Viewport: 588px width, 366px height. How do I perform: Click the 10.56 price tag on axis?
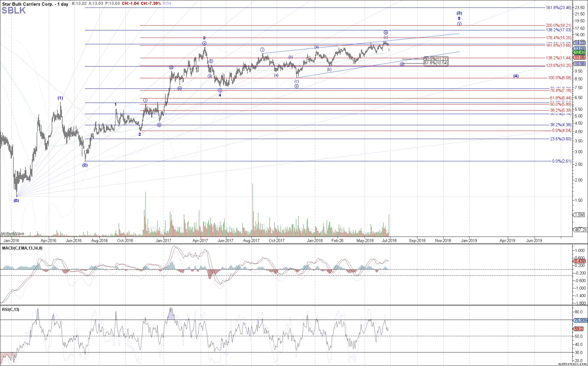[x=580, y=64]
